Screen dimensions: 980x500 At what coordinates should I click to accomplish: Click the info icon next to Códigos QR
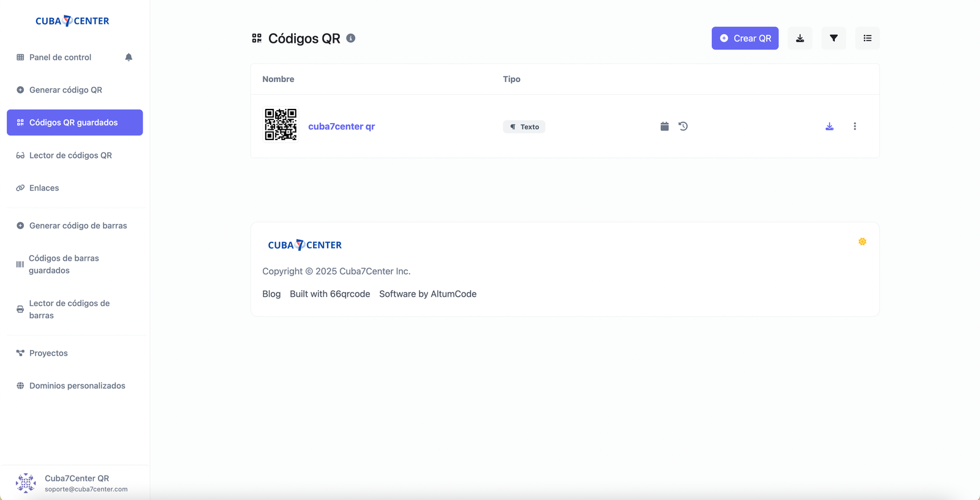[351, 38]
